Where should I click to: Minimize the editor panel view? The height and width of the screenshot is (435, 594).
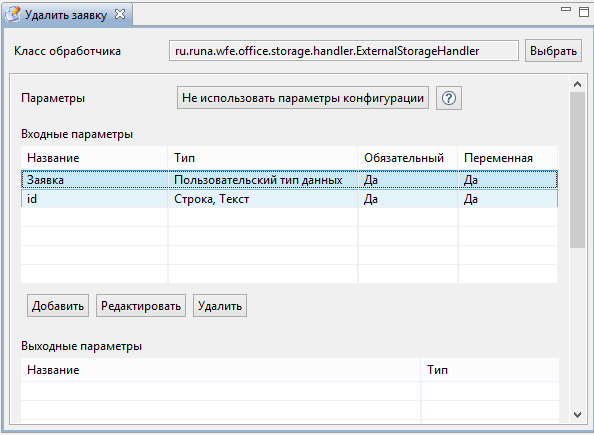pos(566,9)
